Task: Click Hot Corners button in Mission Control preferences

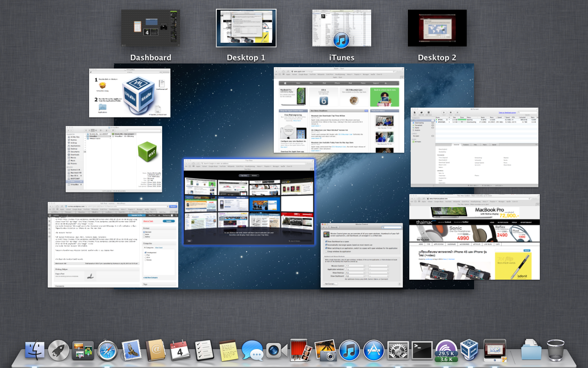Action: tap(330, 284)
